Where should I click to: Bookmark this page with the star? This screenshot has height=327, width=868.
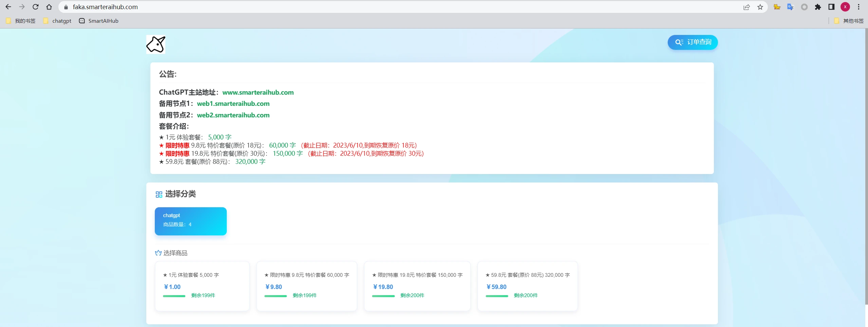pos(760,7)
